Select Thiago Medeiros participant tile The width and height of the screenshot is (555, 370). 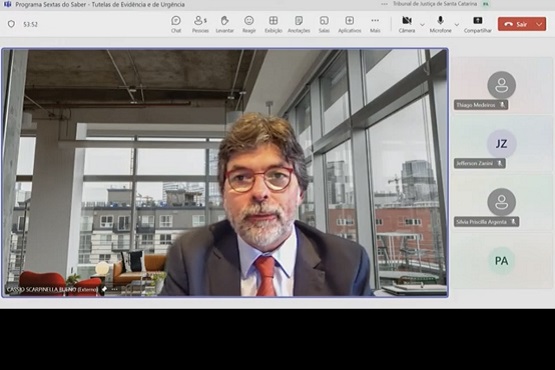coord(502,85)
